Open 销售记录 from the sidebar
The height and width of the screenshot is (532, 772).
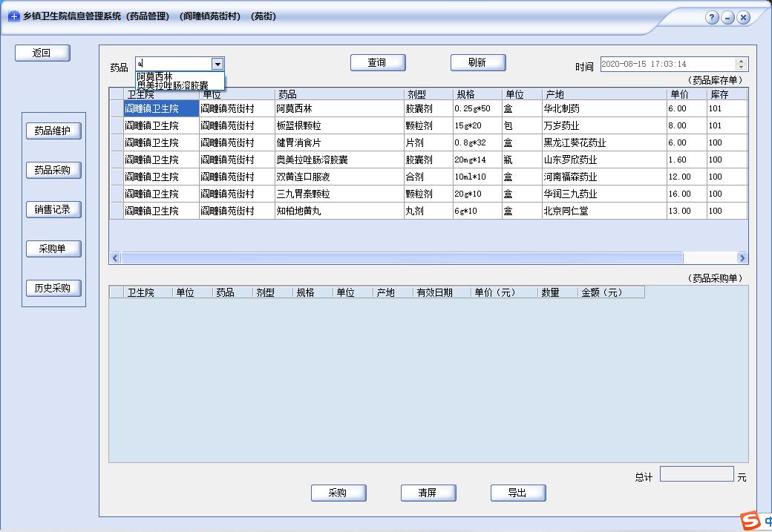click(x=53, y=209)
